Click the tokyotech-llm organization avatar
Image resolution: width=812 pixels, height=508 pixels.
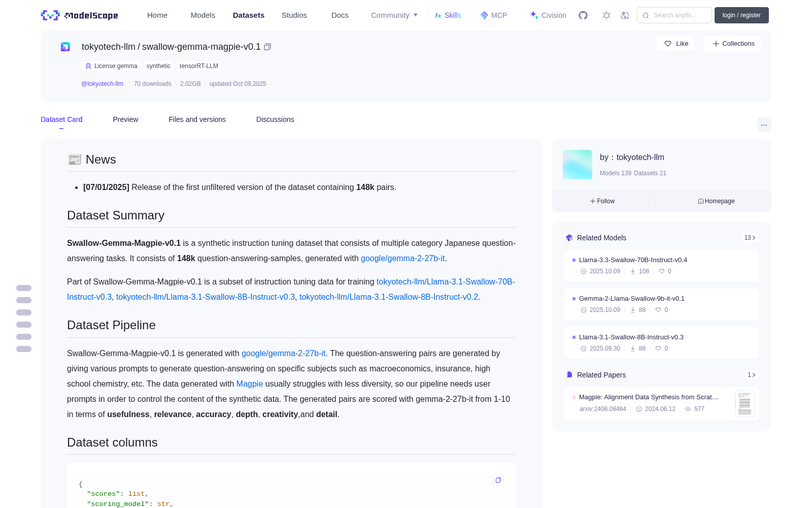point(578,165)
